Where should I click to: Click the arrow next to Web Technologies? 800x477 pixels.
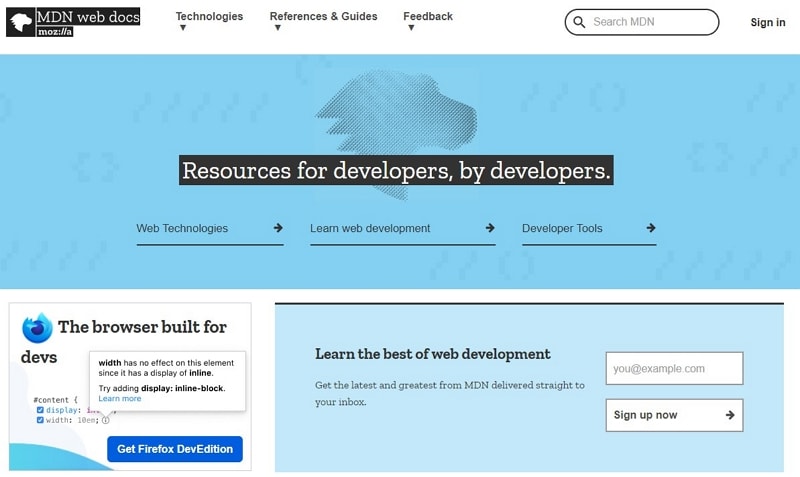[278, 228]
